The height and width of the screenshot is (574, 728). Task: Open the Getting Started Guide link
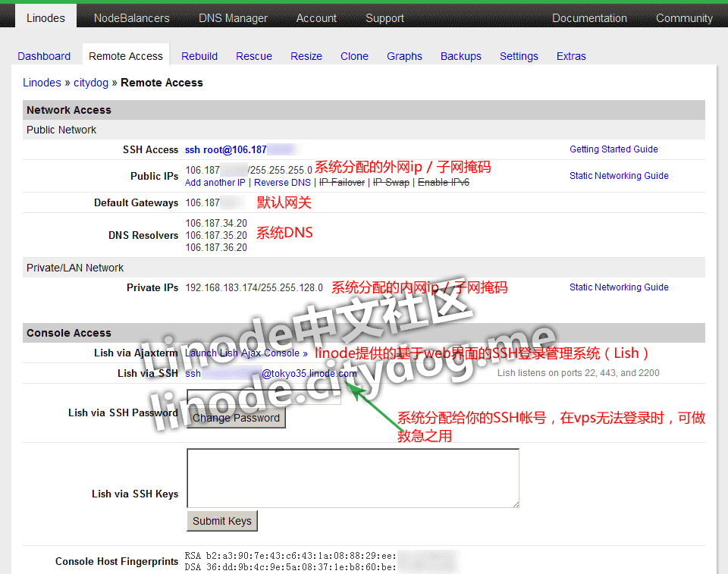click(x=613, y=149)
